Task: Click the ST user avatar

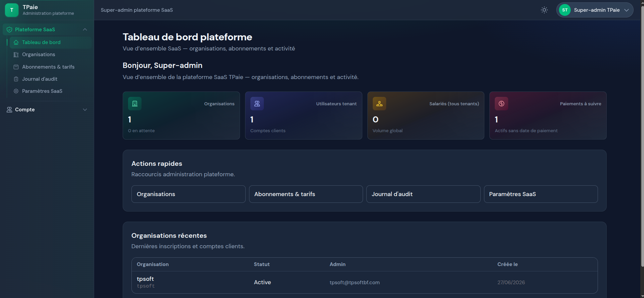Action: pos(565,10)
